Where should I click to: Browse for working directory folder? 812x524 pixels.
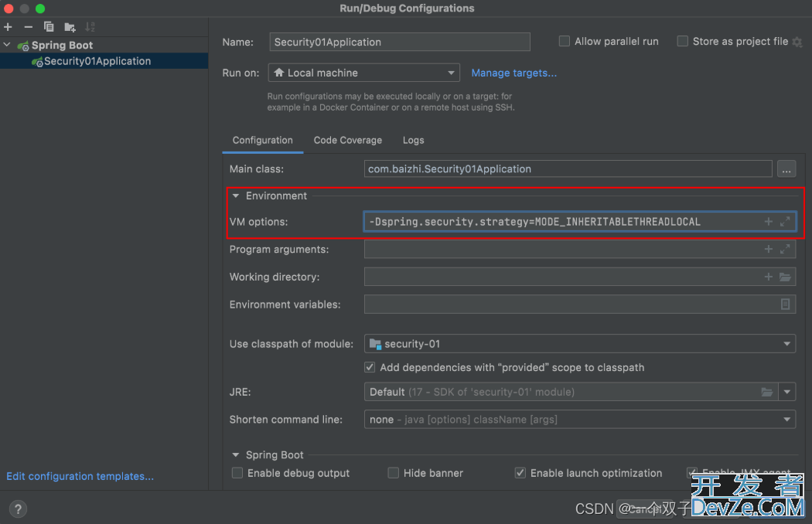(785, 277)
